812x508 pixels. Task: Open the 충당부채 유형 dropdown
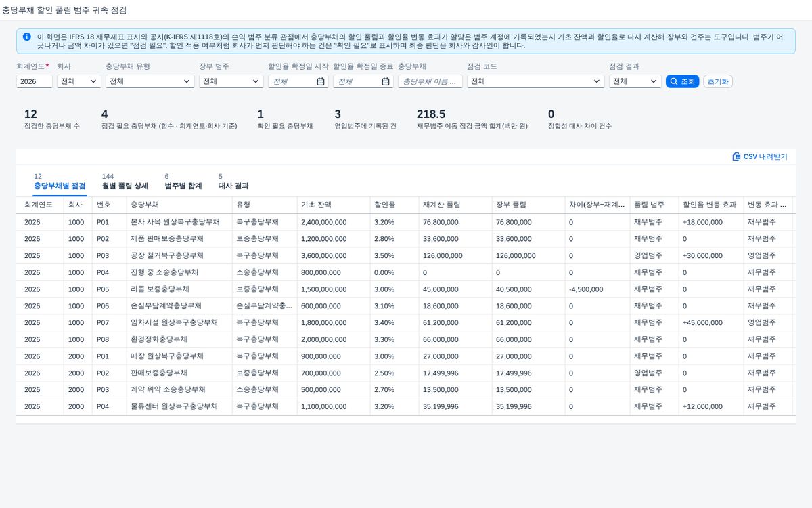[x=150, y=81]
